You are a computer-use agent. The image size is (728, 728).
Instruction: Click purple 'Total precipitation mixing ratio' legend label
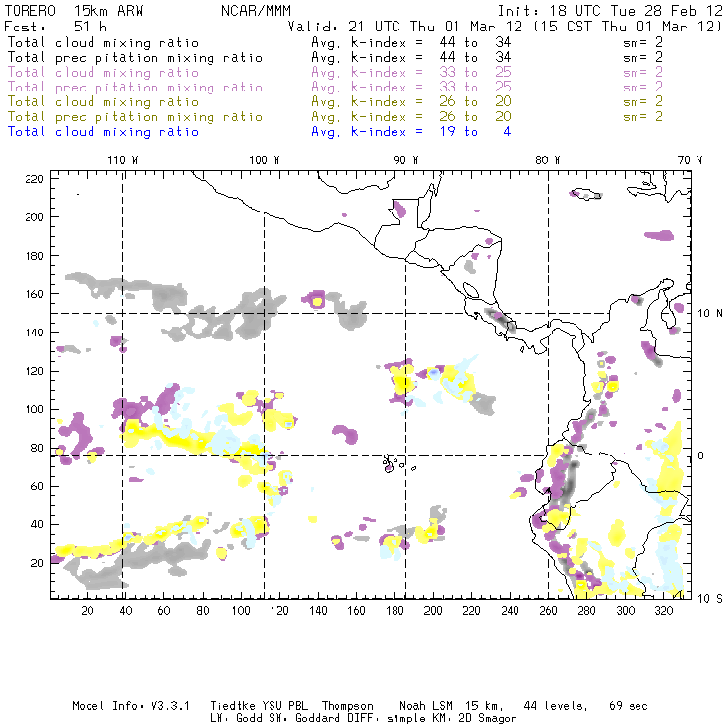pyautogui.click(x=135, y=88)
